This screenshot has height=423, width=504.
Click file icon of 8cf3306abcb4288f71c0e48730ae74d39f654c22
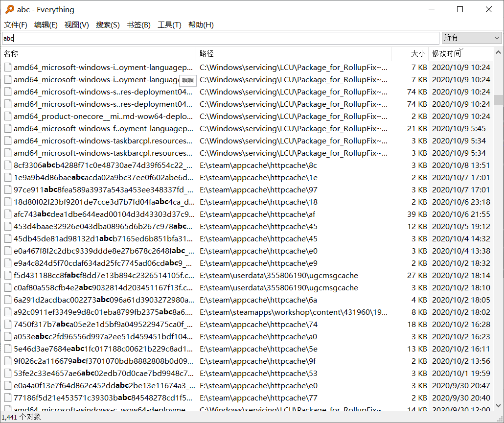8,165
